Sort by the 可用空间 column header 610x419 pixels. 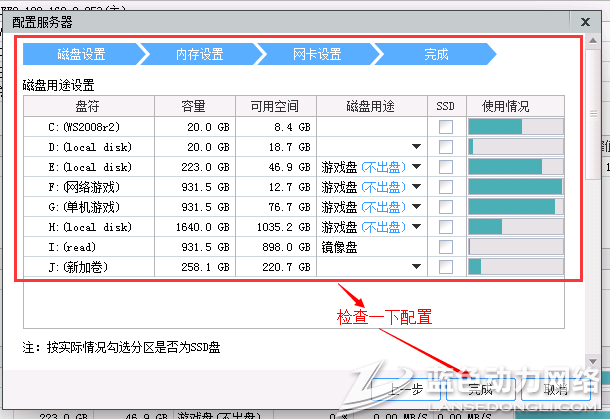(276, 106)
